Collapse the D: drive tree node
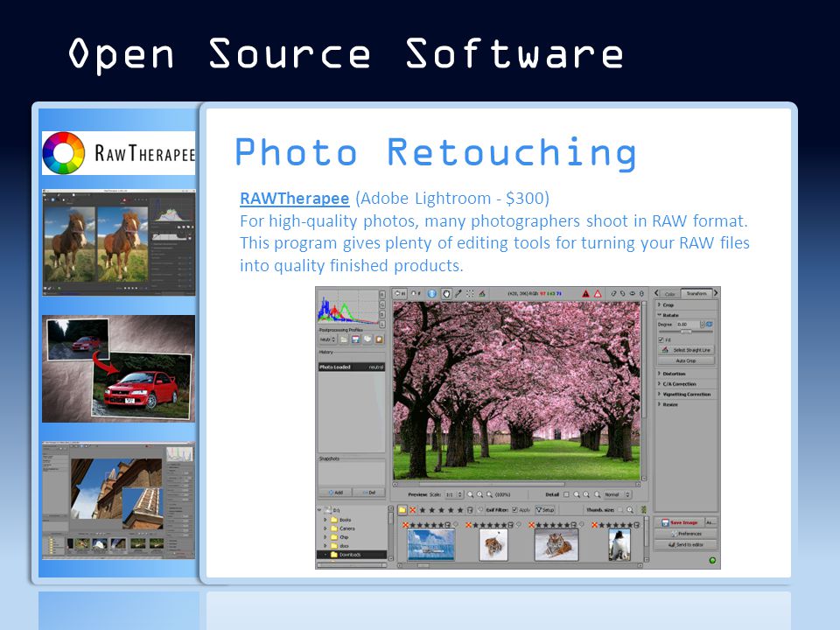This screenshot has height=630, width=840. click(x=319, y=509)
